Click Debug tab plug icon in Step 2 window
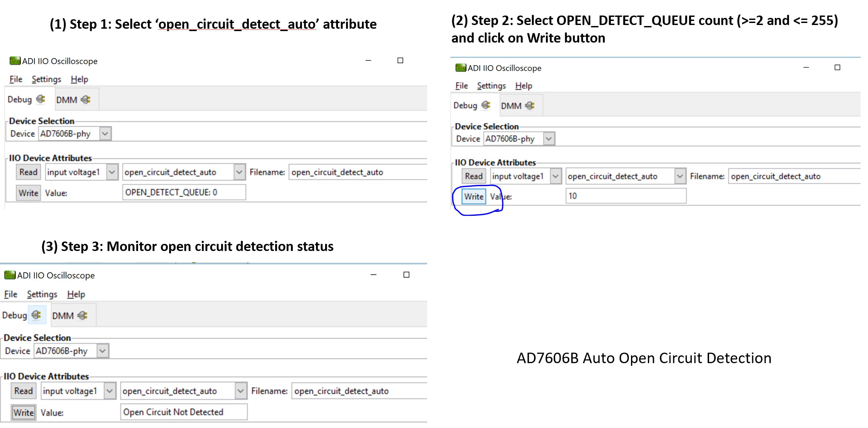This screenshot has height=428, width=868. [486, 105]
